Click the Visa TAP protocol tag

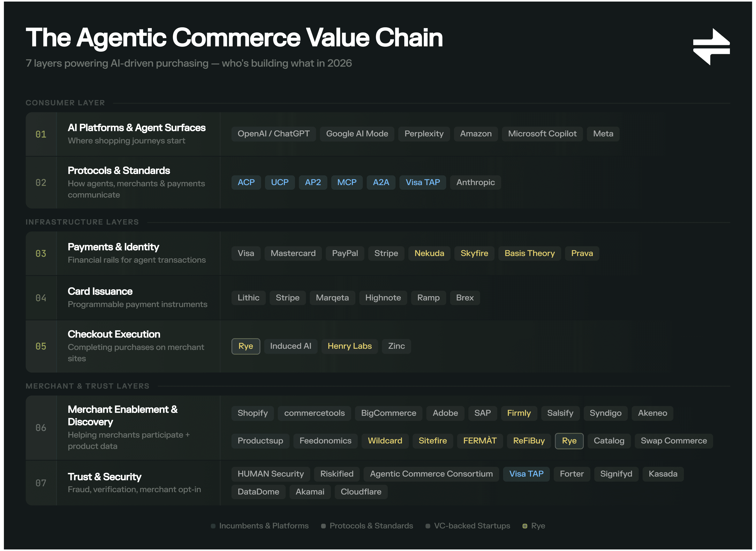coord(422,182)
